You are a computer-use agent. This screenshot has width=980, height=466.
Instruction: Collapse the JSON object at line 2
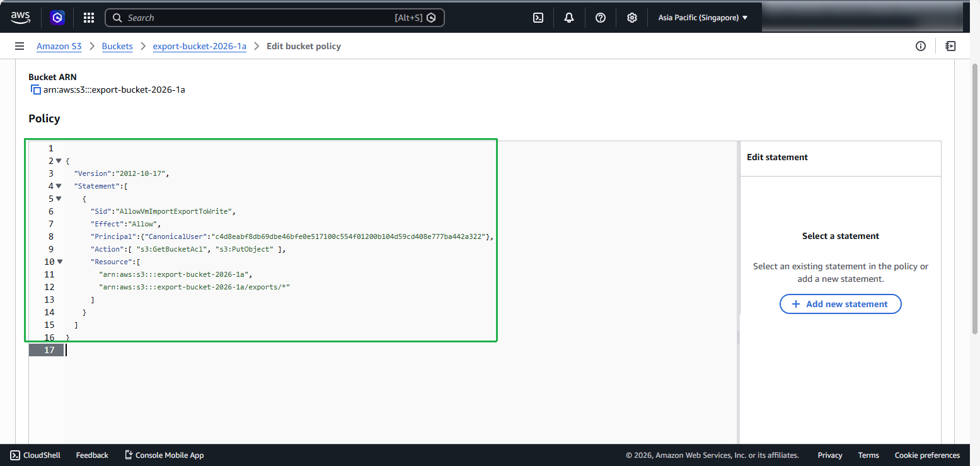[59, 161]
